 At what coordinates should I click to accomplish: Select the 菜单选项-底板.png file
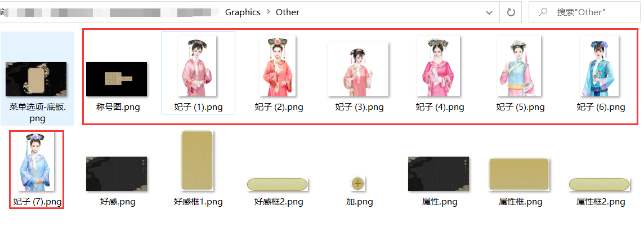pyautogui.click(x=37, y=78)
